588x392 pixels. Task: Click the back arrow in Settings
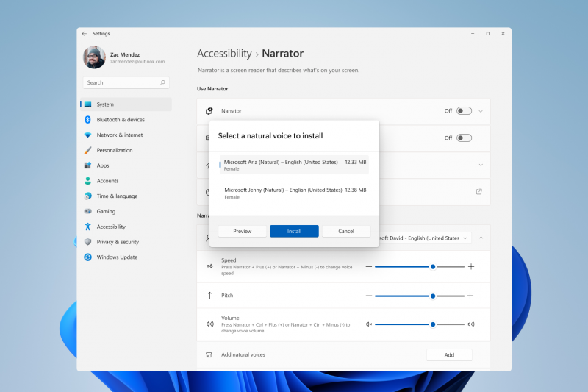84,33
